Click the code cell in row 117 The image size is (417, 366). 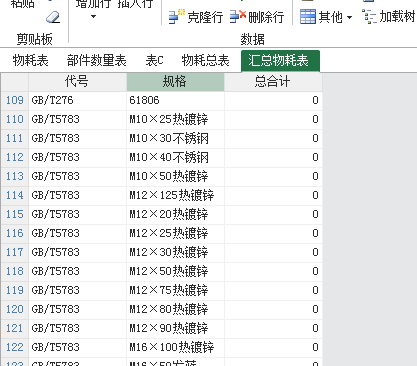tap(77, 252)
